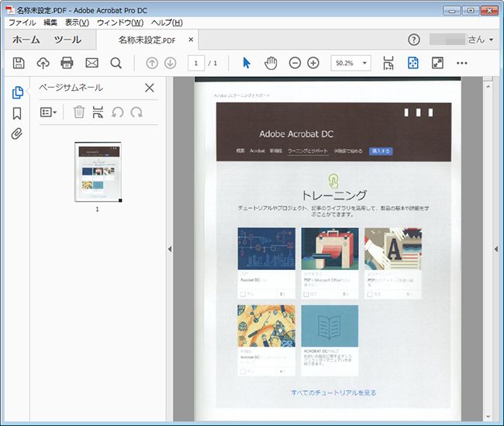Open the zoom percentage dropdown

tap(364, 63)
